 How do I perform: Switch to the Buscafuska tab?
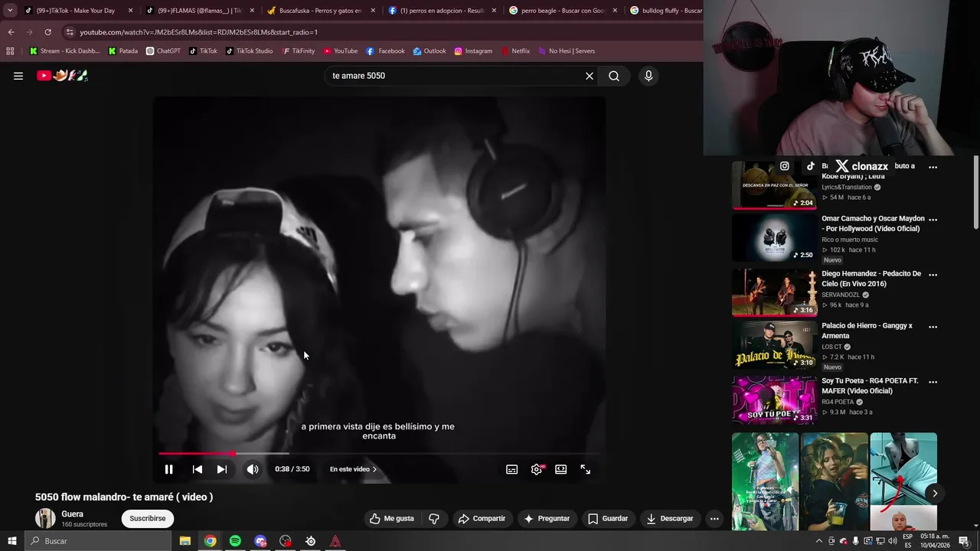coord(320,11)
